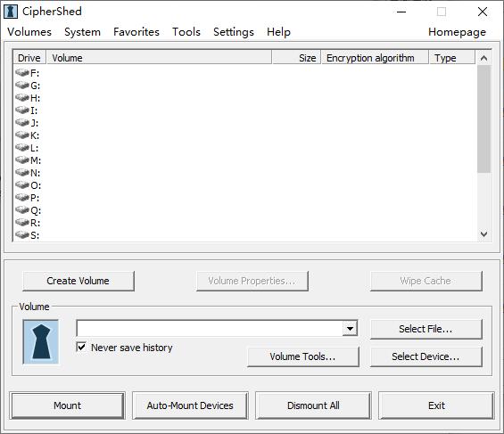504x434 pixels.
Task: Click the Create Volume button
Action: point(78,281)
